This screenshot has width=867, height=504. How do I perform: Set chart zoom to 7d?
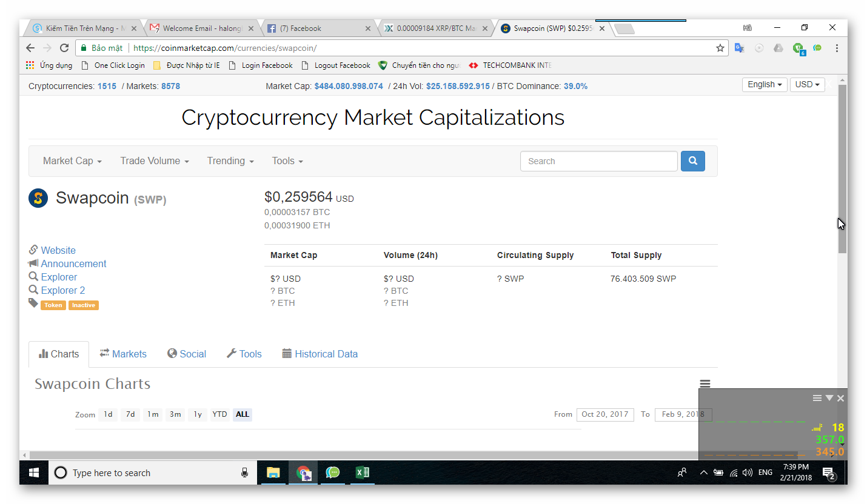point(130,414)
